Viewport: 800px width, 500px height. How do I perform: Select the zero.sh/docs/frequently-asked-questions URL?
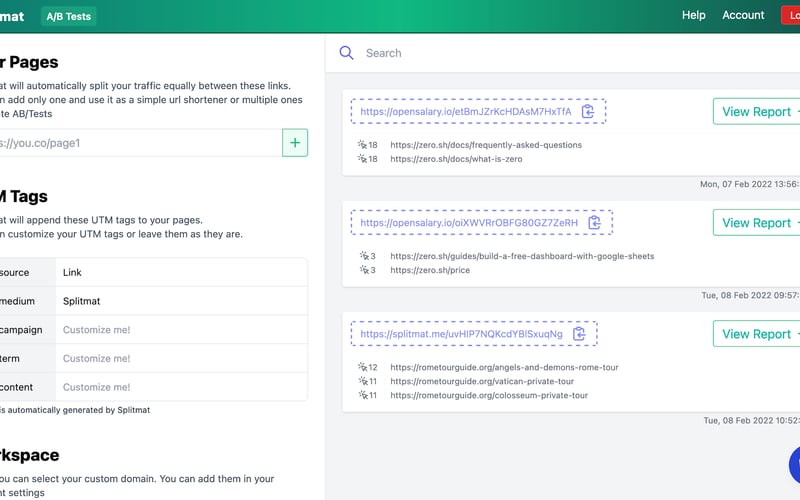tap(486, 145)
